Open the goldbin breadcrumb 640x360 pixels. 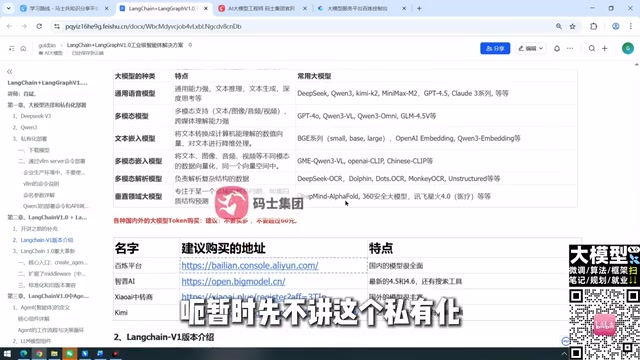point(47,45)
